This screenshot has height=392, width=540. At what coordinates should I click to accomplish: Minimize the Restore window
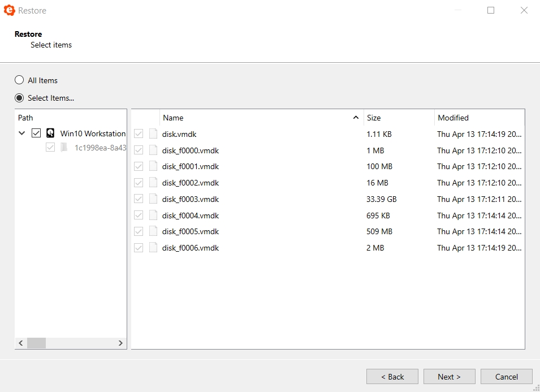pos(457,10)
